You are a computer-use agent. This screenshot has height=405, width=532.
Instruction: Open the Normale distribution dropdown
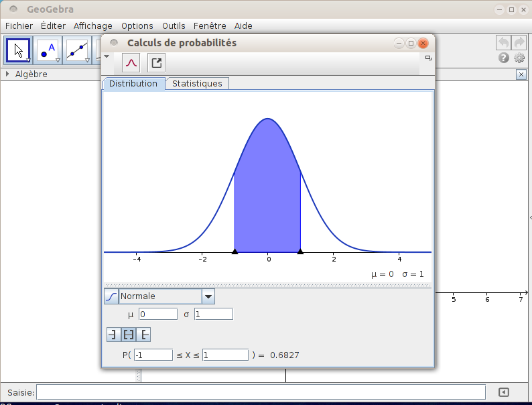(x=208, y=296)
